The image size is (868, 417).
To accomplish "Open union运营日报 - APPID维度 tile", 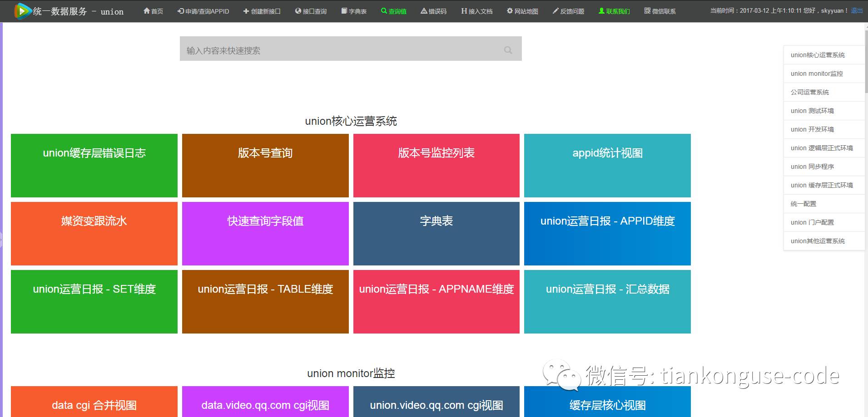I will point(607,234).
